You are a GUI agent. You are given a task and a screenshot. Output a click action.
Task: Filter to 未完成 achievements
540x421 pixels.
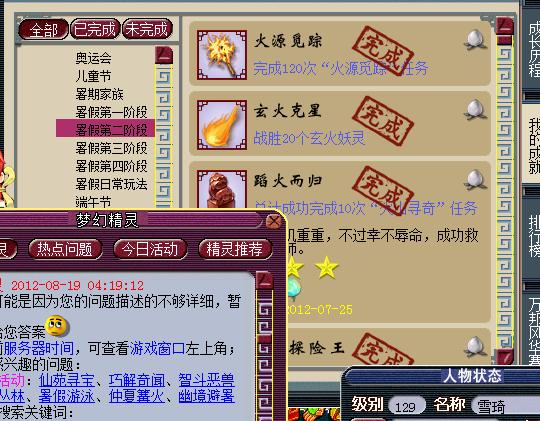pos(147,29)
